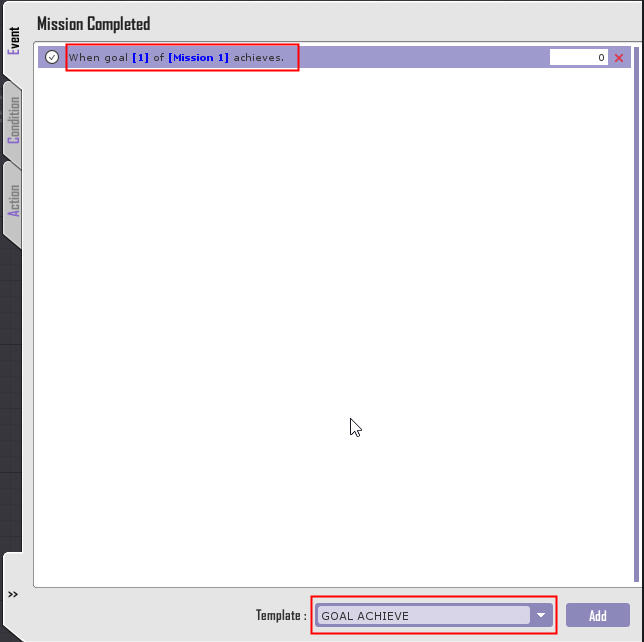Open the Template dropdown arrow
The image size is (644, 642).
tap(541, 615)
